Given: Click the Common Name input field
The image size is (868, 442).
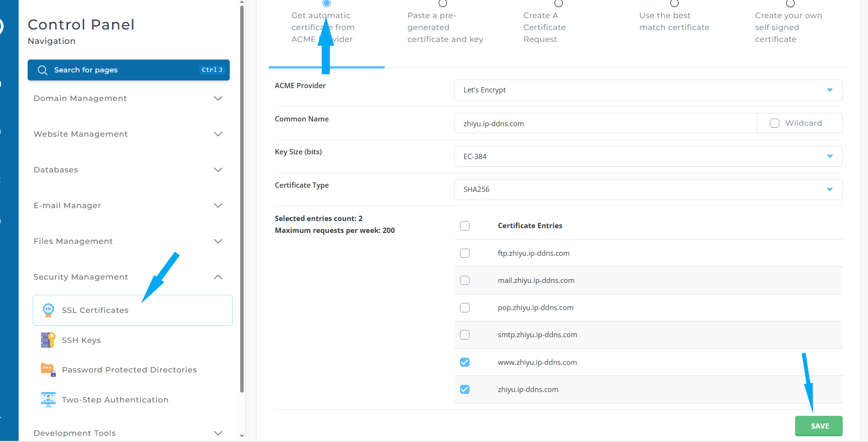Looking at the screenshot, I should [x=605, y=124].
